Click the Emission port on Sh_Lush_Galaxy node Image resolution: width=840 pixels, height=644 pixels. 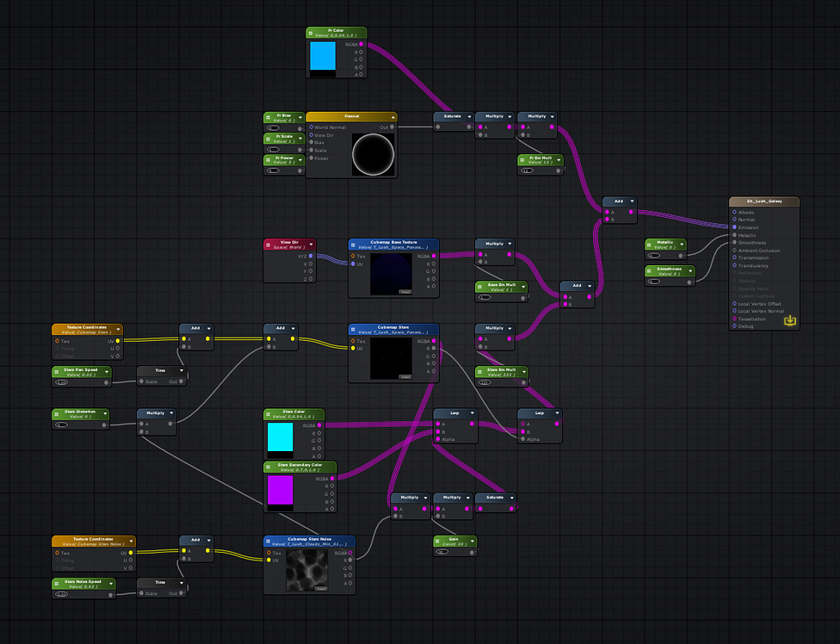734,227
